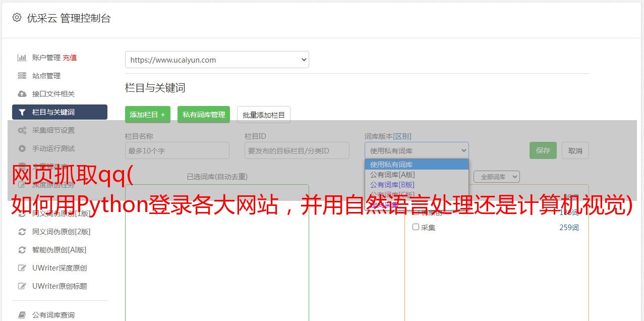Image resolution: width=644 pixels, height=321 pixels.
Task: Open 手动运行测试 via its play icon
Action: [22, 148]
